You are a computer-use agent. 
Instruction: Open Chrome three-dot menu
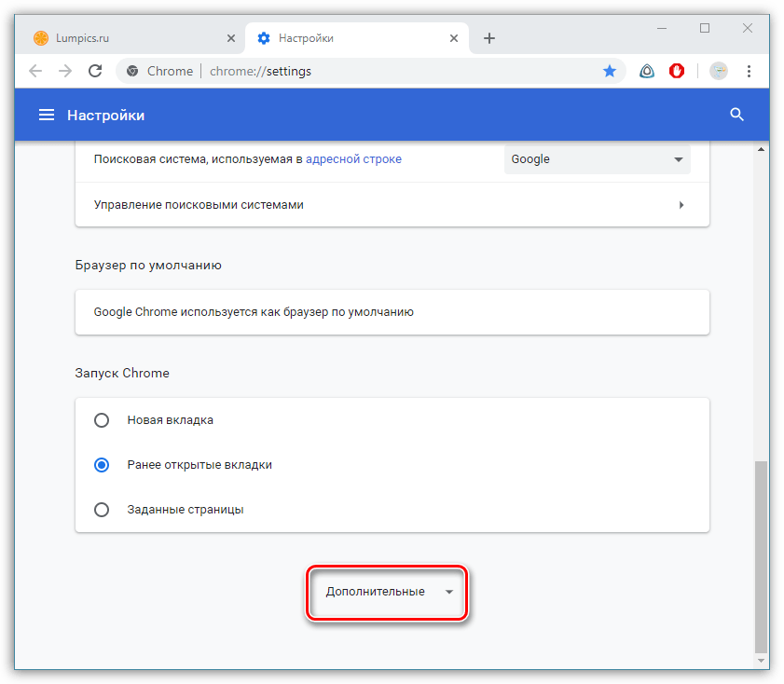click(749, 71)
